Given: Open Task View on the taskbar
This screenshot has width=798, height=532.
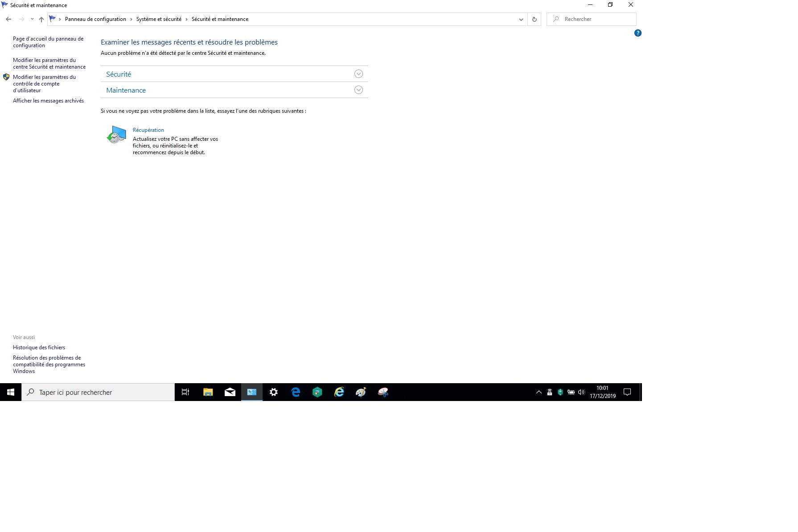Looking at the screenshot, I should (185, 392).
